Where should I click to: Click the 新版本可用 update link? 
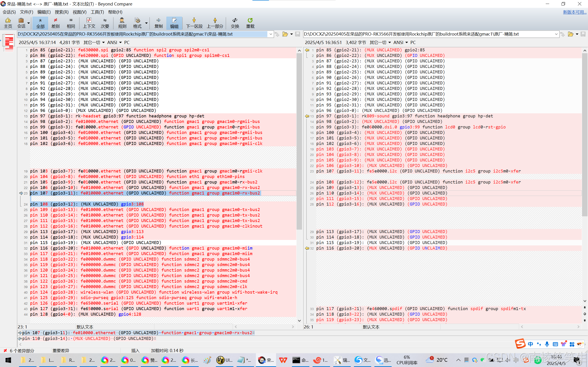[574, 12]
